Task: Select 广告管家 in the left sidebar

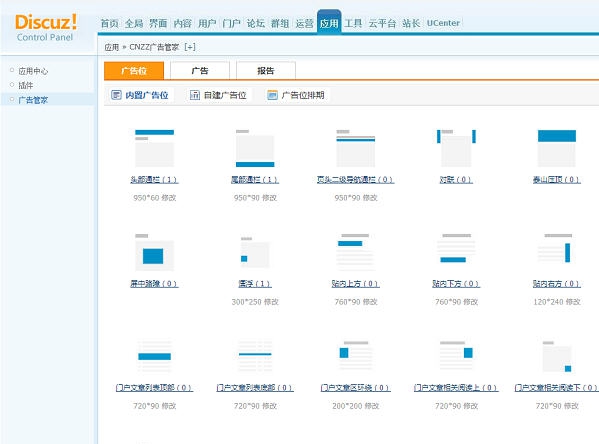Action: (x=33, y=100)
